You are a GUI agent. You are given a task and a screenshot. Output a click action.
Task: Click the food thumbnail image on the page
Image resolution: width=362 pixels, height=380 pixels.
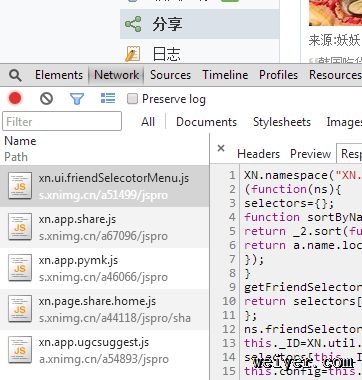(335, 13)
